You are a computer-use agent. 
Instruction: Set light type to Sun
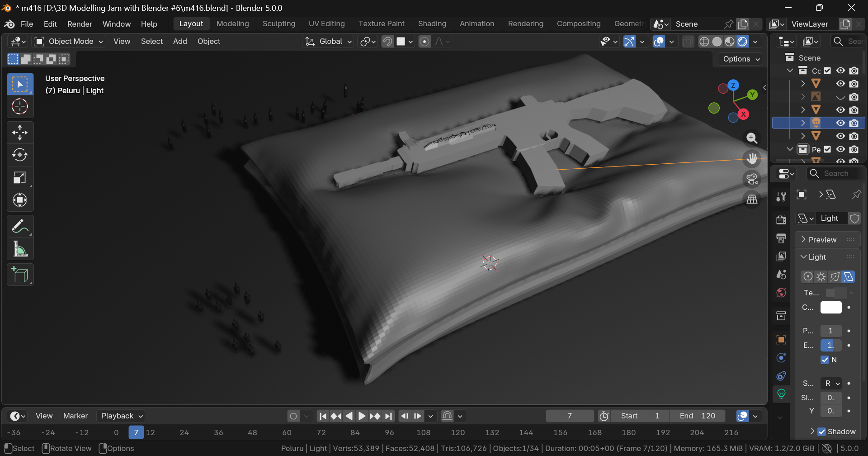click(x=821, y=276)
